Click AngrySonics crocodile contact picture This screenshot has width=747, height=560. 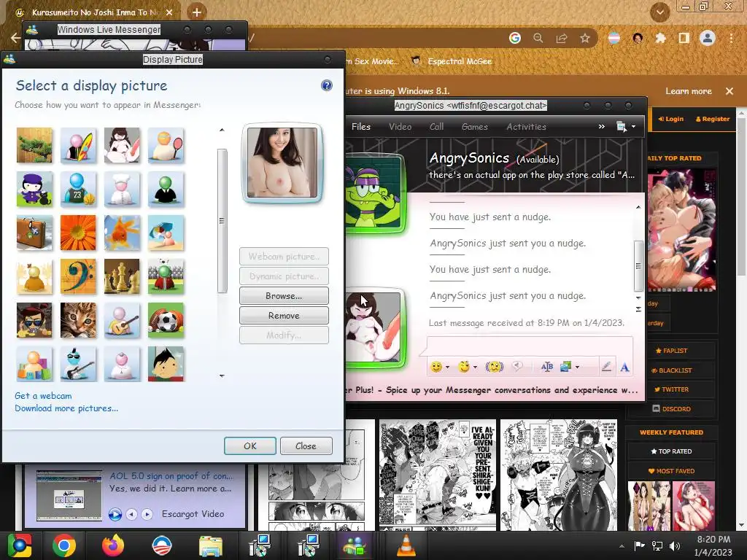click(x=374, y=192)
